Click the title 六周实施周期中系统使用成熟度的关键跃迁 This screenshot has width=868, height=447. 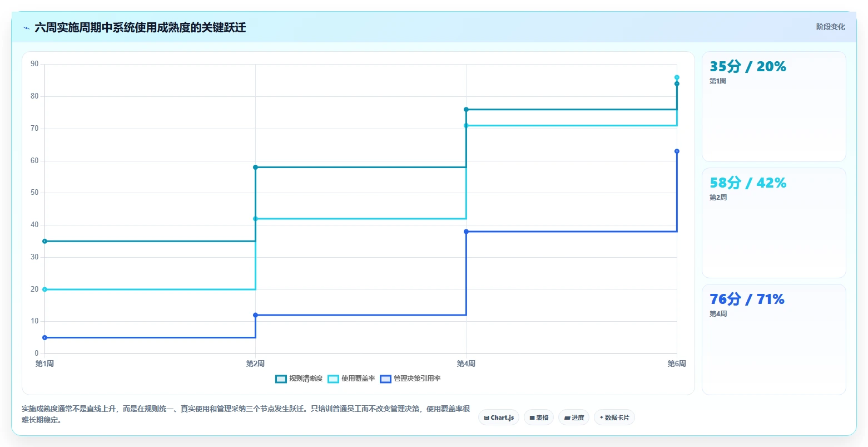(x=140, y=27)
